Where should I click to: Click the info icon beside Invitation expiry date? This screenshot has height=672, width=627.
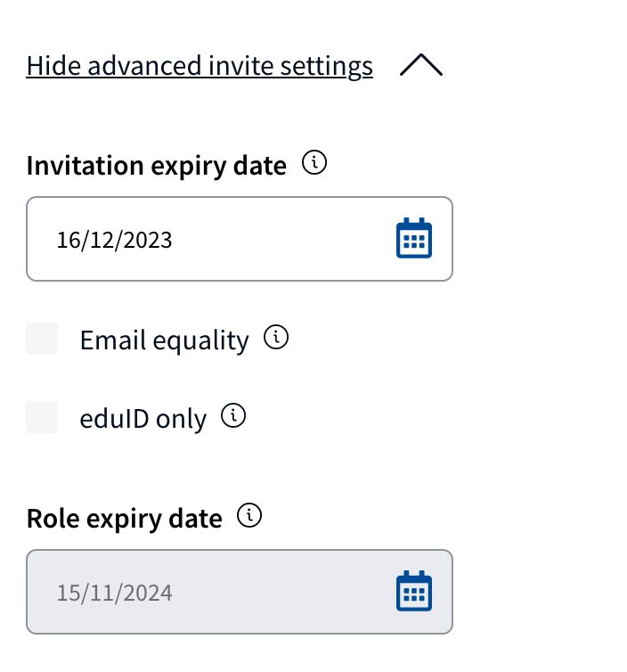pos(314,162)
